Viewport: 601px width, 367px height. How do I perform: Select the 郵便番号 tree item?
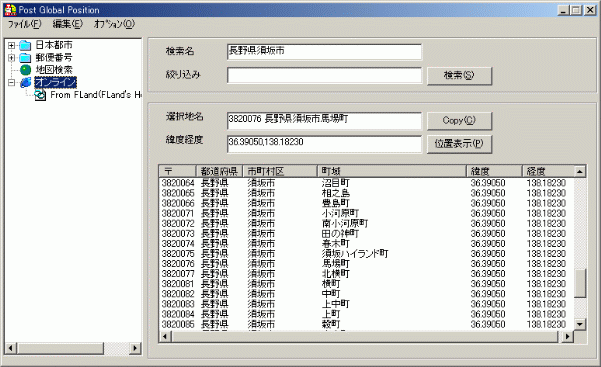pos(54,58)
